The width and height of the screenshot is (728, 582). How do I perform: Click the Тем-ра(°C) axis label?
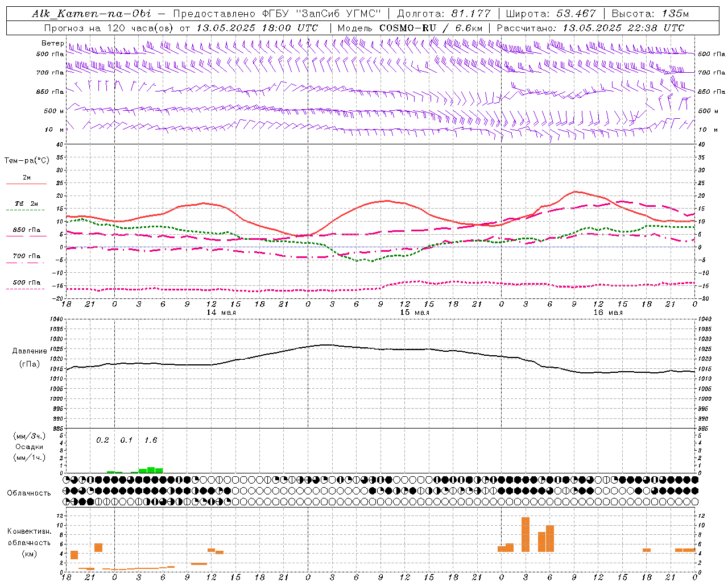click(x=27, y=160)
